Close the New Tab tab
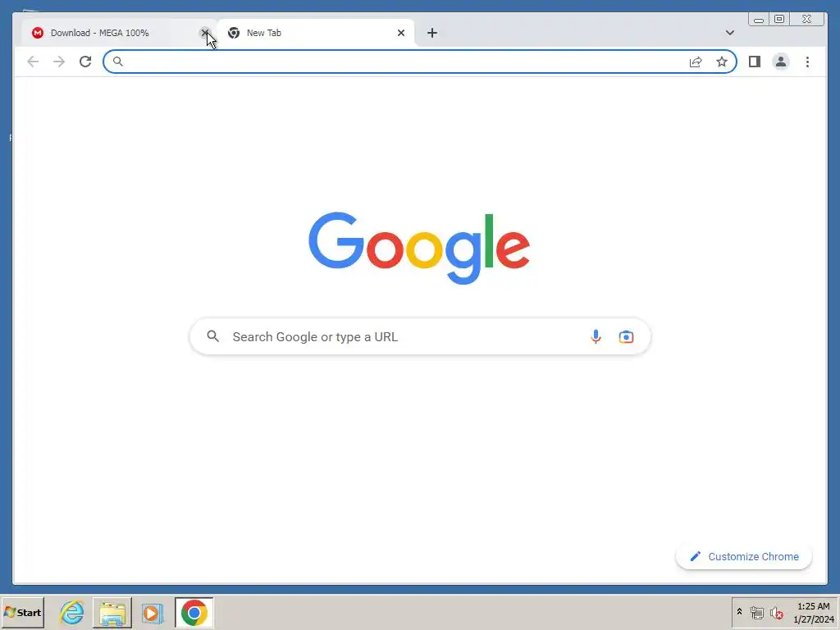840x630 pixels. [x=400, y=33]
